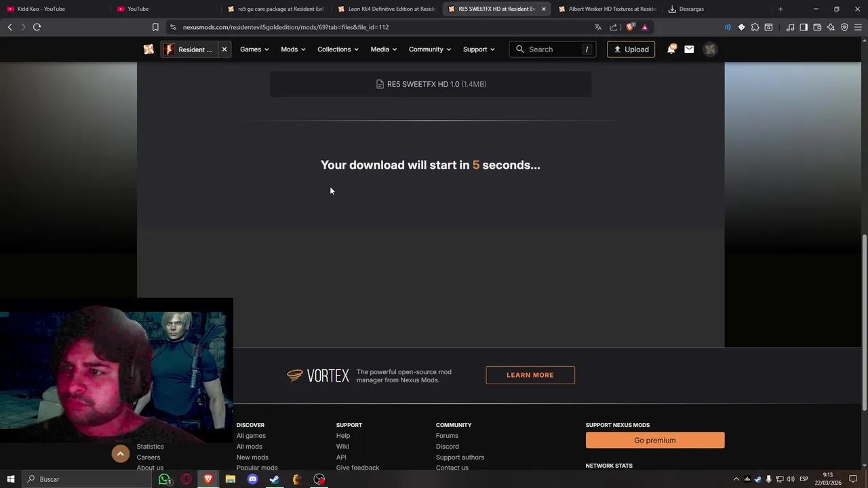Open the API footer link
The width and height of the screenshot is (868, 488).
pos(341,457)
